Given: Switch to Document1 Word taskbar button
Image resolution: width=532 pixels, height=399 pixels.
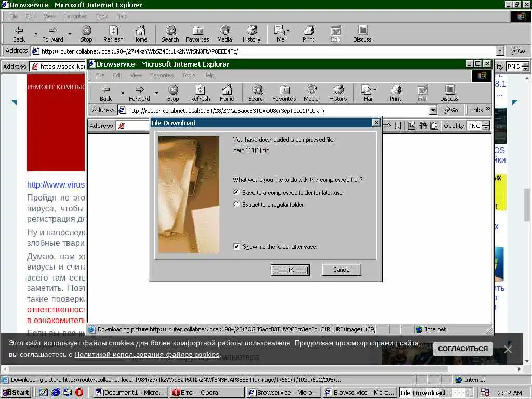Looking at the screenshot, I should (x=130, y=393).
